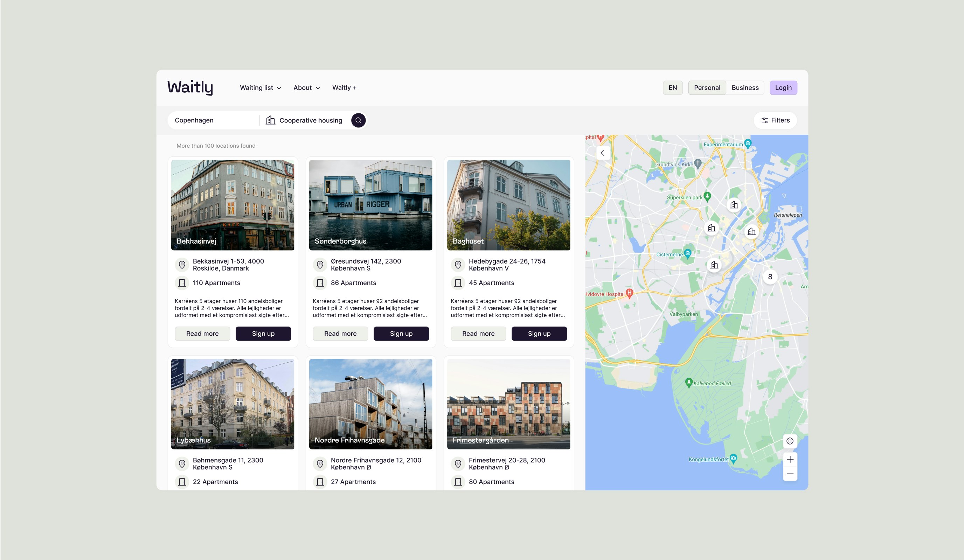The width and height of the screenshot is (964, 560).
Task: Click the map locate-me target icon
Action: coord(790,441)
